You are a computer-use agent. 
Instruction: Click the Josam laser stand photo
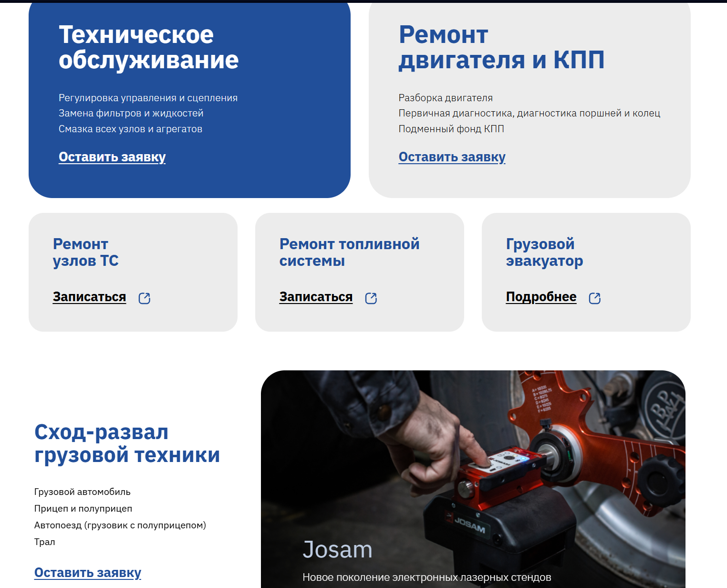(473, 479)
